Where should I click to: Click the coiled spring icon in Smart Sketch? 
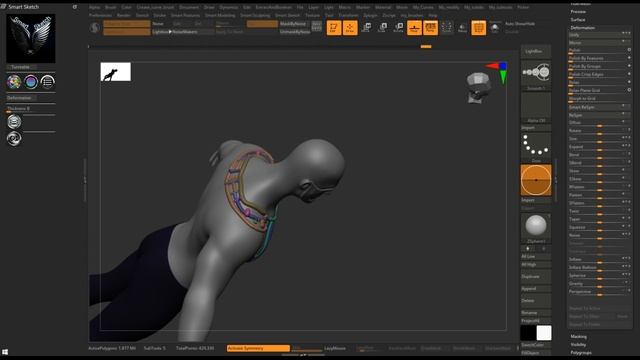pos(14,122)
